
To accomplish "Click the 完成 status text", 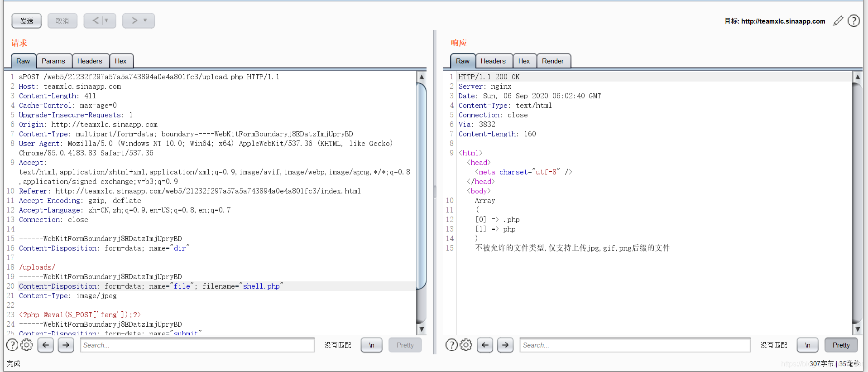I will pos(14,363).
